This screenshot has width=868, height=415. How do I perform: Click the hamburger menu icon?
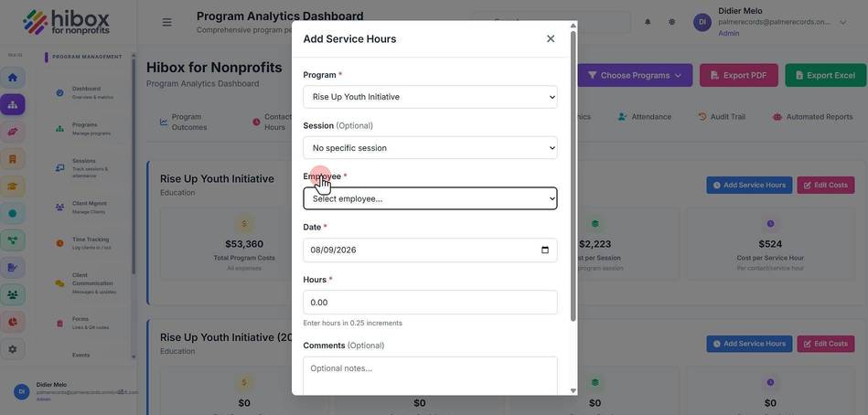(166, 22)
